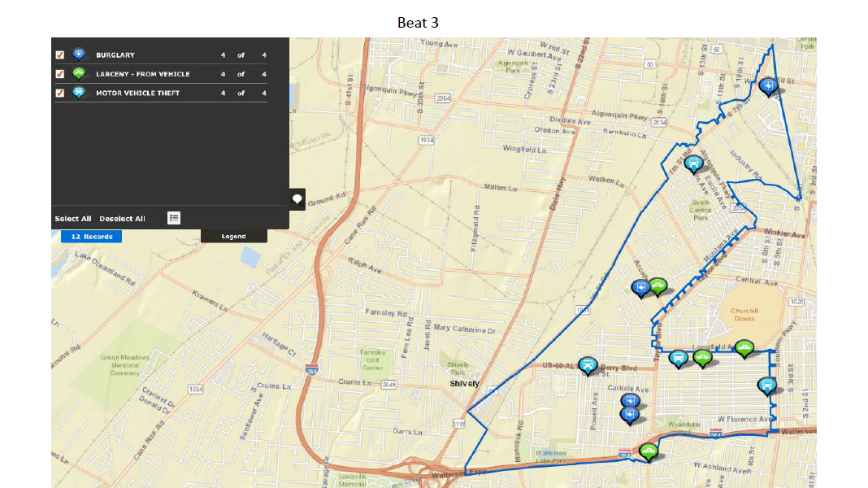Viewport: 868px width, 488px height.
Task: Uncheck the BURGLARY checkbox
Action: (59, 55)
